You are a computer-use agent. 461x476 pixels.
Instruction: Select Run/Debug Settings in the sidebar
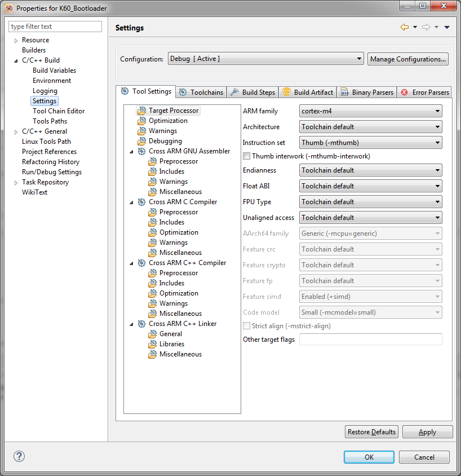tap(52, 172)
